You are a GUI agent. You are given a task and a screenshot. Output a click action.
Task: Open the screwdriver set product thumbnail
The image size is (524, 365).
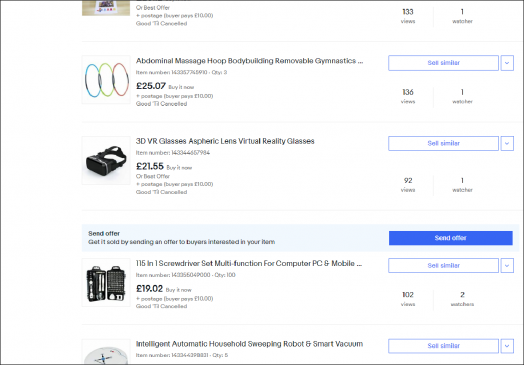point(106,282)
